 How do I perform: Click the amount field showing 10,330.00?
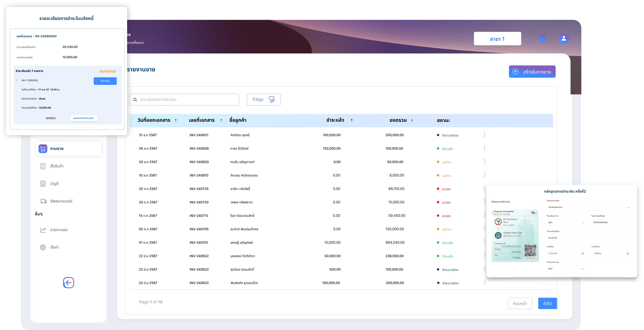589,238
